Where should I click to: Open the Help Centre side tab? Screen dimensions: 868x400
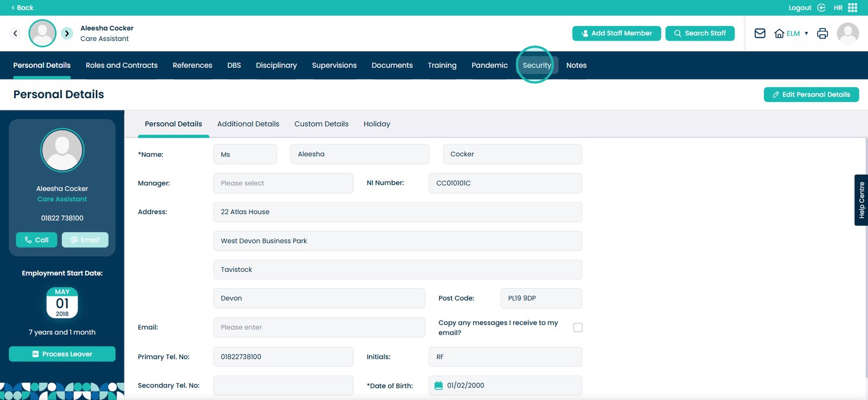pyautogui.click(x=861, y=200)
